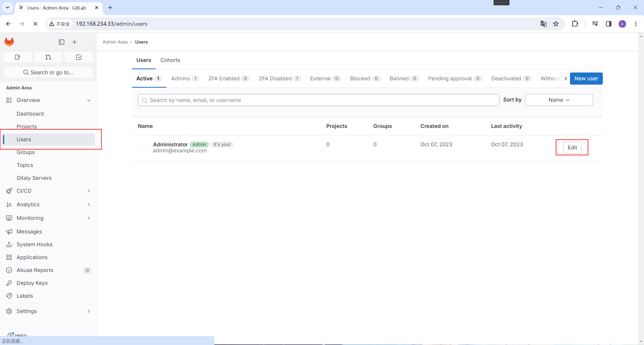Click the New user button

point(586,79)
